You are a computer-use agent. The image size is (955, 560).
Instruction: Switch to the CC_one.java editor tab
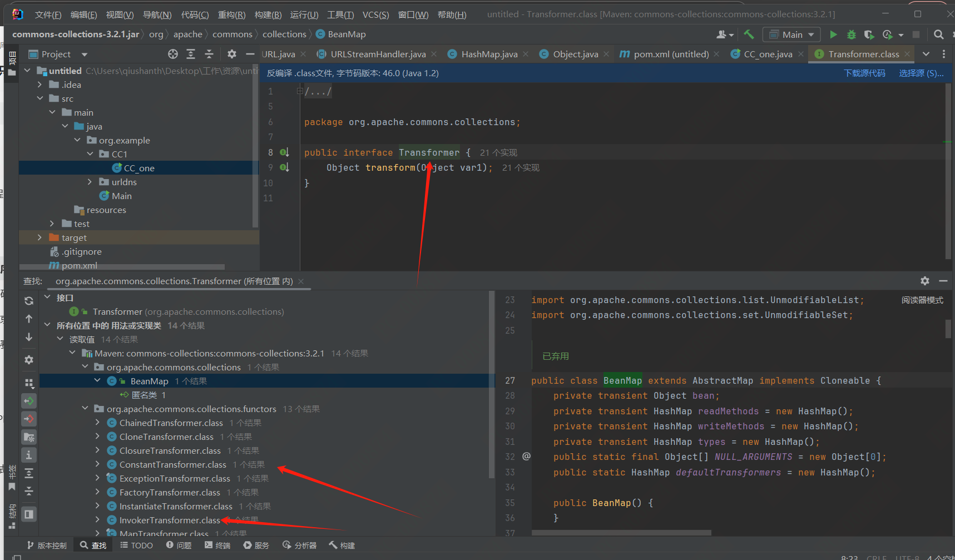click(768, 54)
